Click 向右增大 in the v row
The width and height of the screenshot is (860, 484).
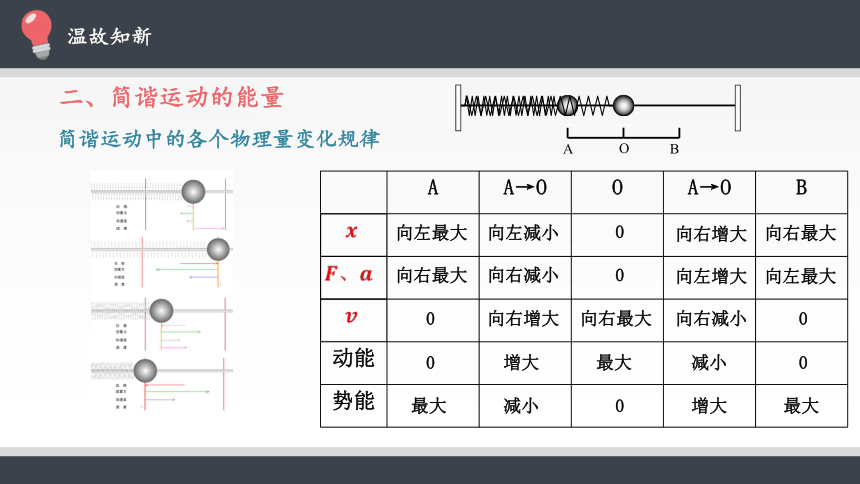[523, 319]
